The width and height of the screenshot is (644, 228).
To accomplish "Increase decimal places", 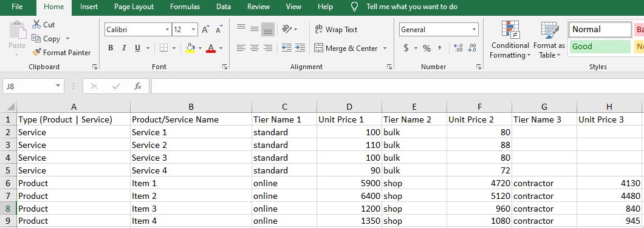I will pyautogui.click(x=458, y=48).
